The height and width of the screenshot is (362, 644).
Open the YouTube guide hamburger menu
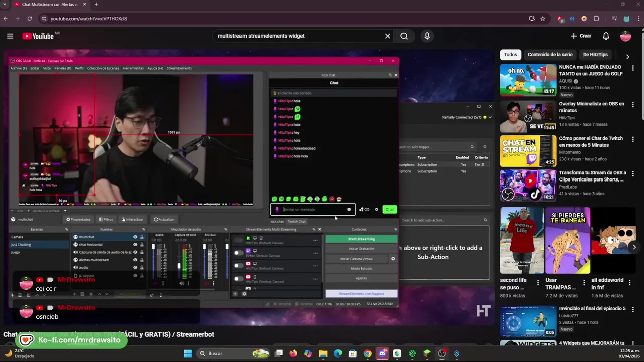point(10,36)
